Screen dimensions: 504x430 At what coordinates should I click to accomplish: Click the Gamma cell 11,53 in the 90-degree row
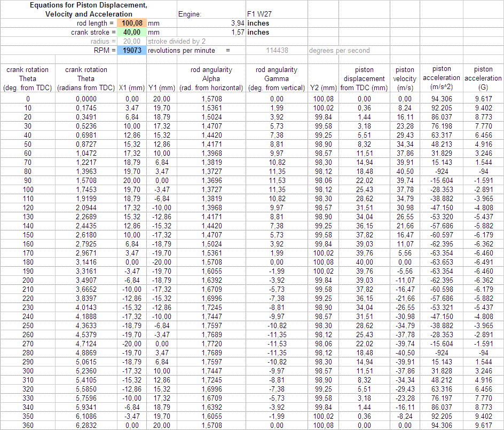click(x=277, y=180)
